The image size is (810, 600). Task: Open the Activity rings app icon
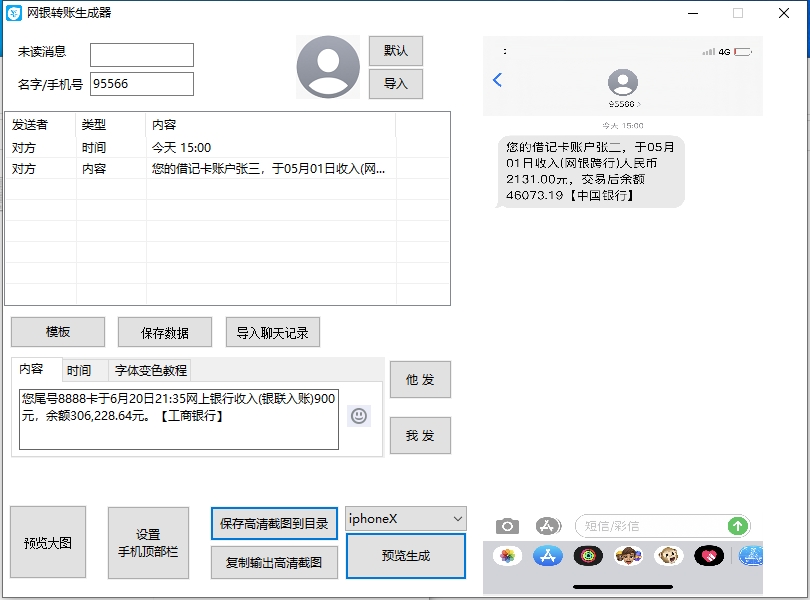tap(588, 556)
